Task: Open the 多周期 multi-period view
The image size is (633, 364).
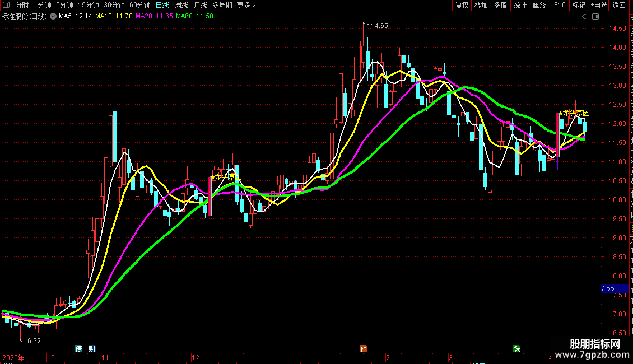Action: pos(222,5)
